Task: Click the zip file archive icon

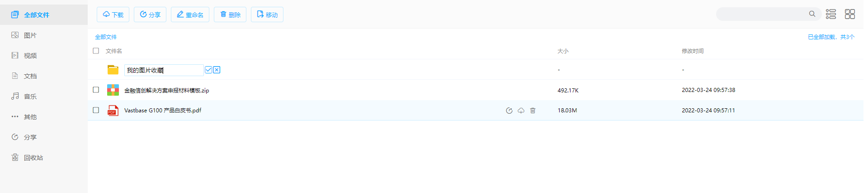Action: (113, 90)
